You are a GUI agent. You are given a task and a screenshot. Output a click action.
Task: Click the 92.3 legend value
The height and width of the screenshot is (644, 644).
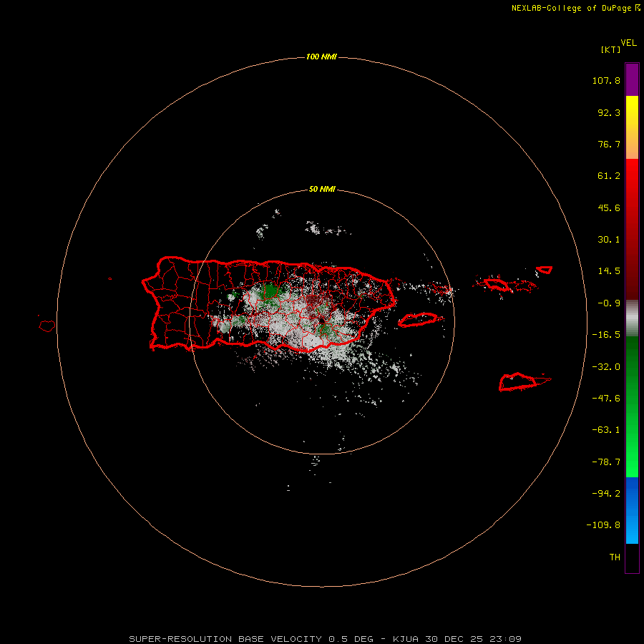(x=609, y=112)
